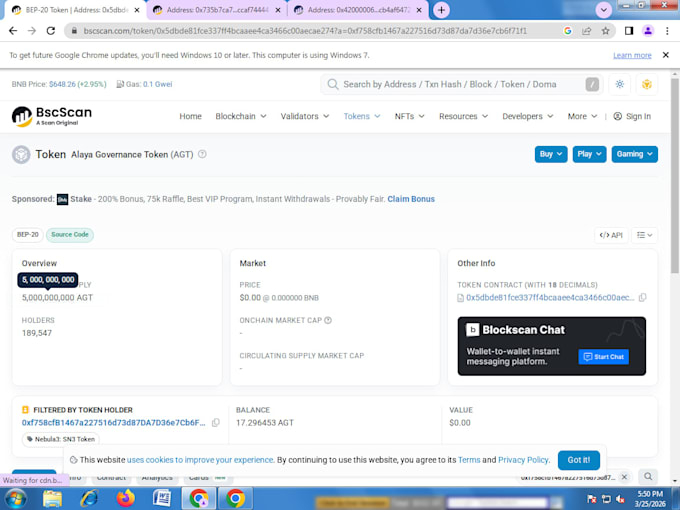Open the Google icon in address bar

coord(567,31)
